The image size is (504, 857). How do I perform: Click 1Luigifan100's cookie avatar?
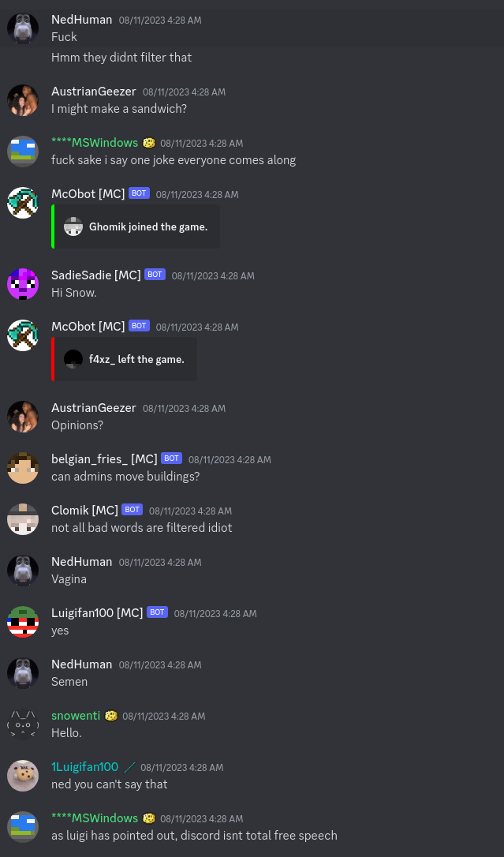tap(23, 776)
